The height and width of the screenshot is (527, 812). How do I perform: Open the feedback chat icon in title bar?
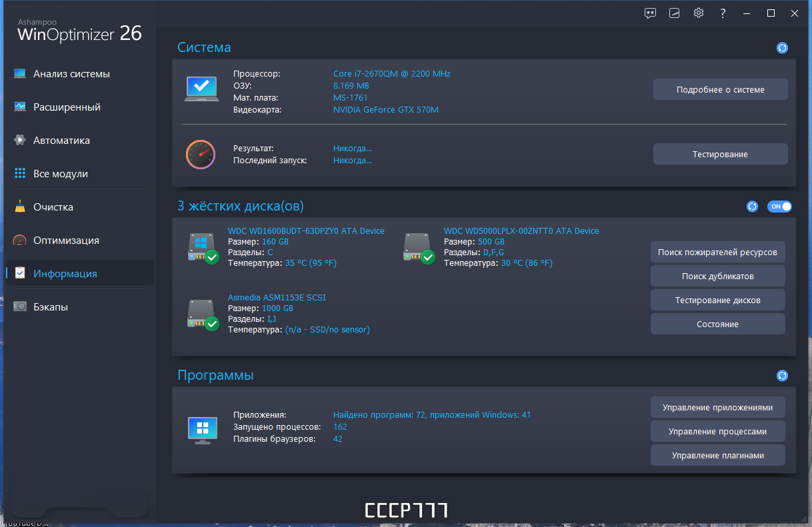click(x=651, y=13)
